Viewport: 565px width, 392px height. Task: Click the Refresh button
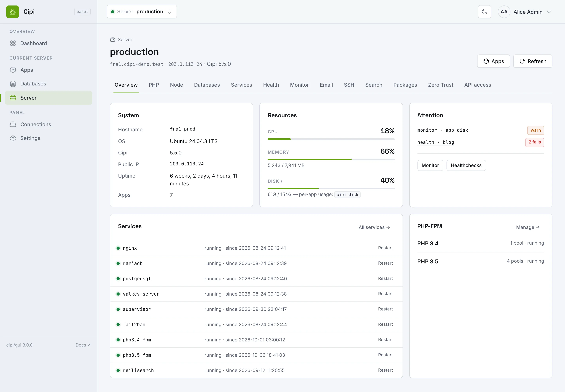click(533, 61)
